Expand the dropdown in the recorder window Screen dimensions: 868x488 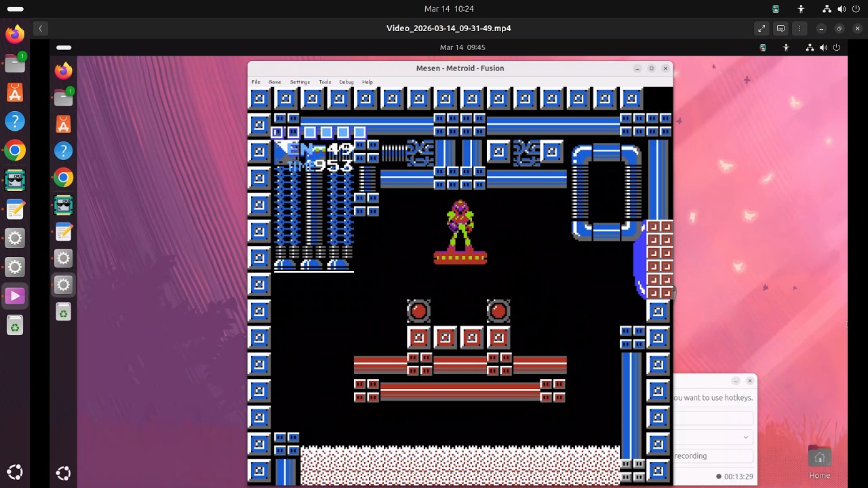click(x=746, y=437)
